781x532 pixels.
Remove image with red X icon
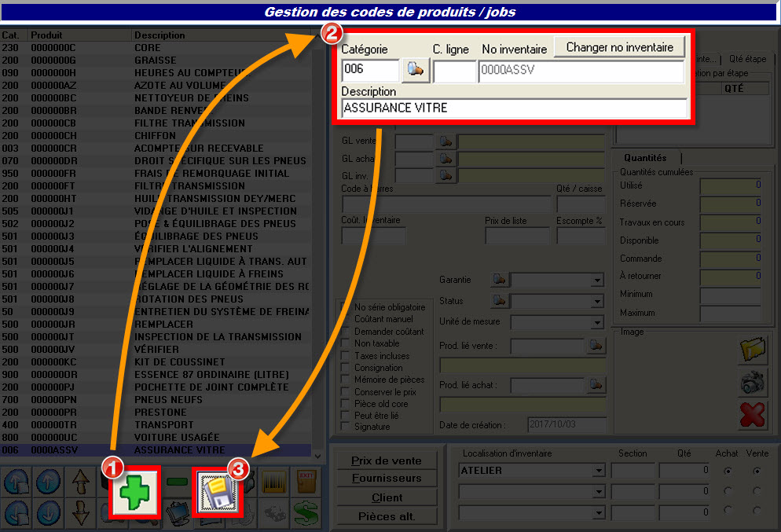point(753,414)
